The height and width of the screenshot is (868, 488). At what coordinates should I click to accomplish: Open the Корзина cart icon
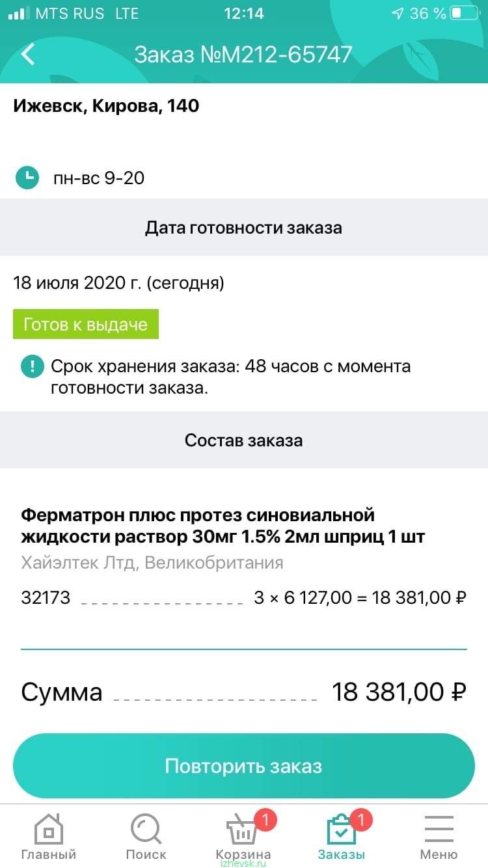click(241, 830)
